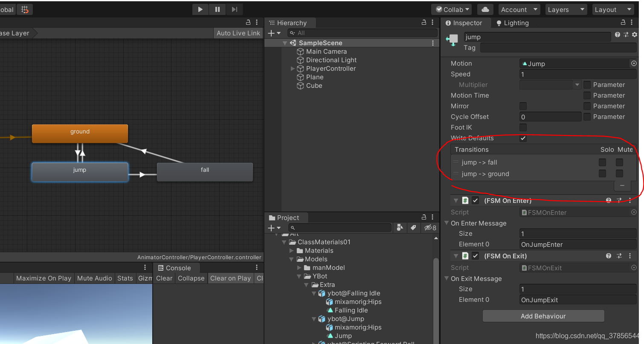This screenshot has width=644, height=344.
Task: Click search by type icon in Project
Action: [x=400, y=228]
